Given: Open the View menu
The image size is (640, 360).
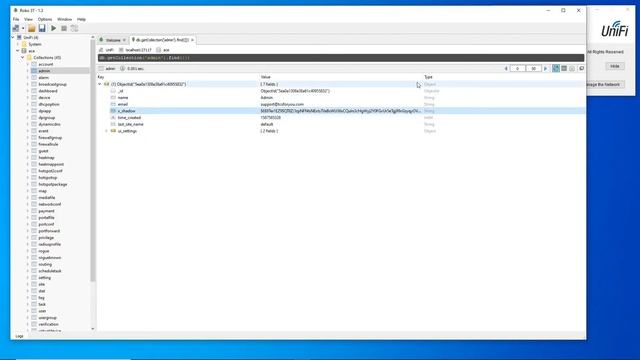Looking at the screenshot, I should point(29,19).
